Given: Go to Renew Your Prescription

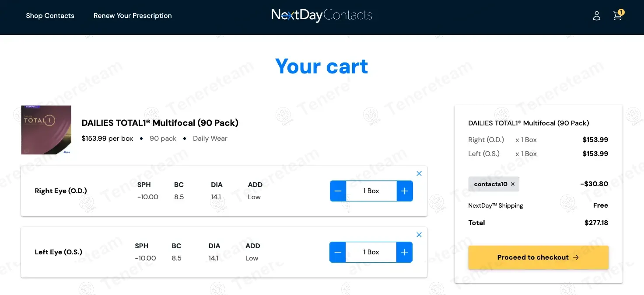Looking at the screenshot, I should 133,16.
